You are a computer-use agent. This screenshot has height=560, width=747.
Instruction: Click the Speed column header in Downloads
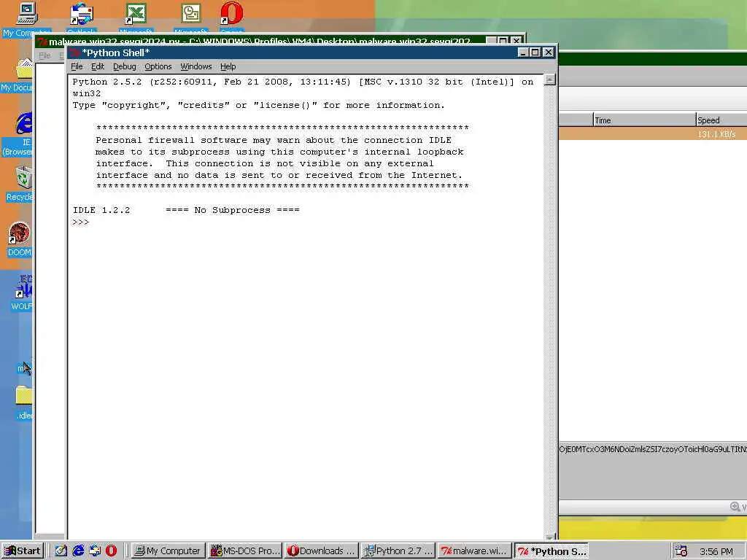point(721,120)
